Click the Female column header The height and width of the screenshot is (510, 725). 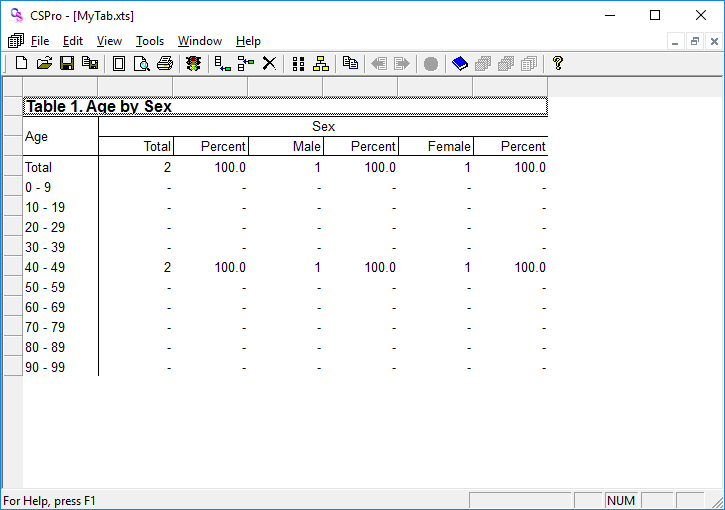[449, 146]
